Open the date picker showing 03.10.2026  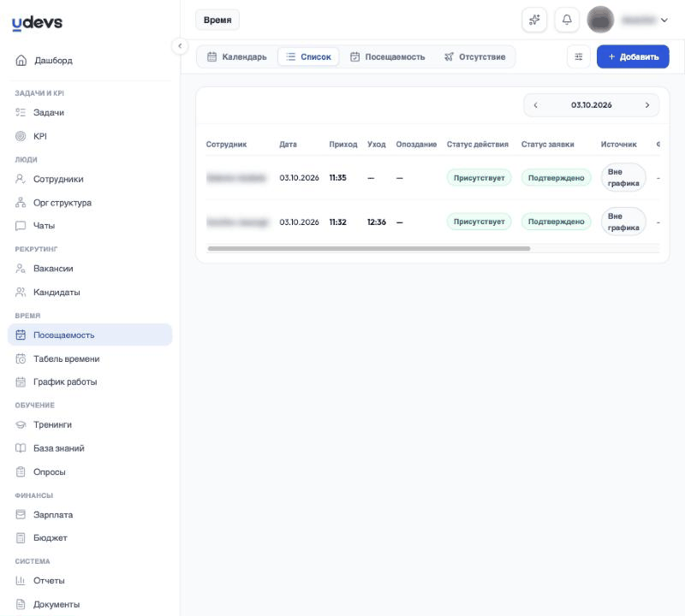(591, 105)
